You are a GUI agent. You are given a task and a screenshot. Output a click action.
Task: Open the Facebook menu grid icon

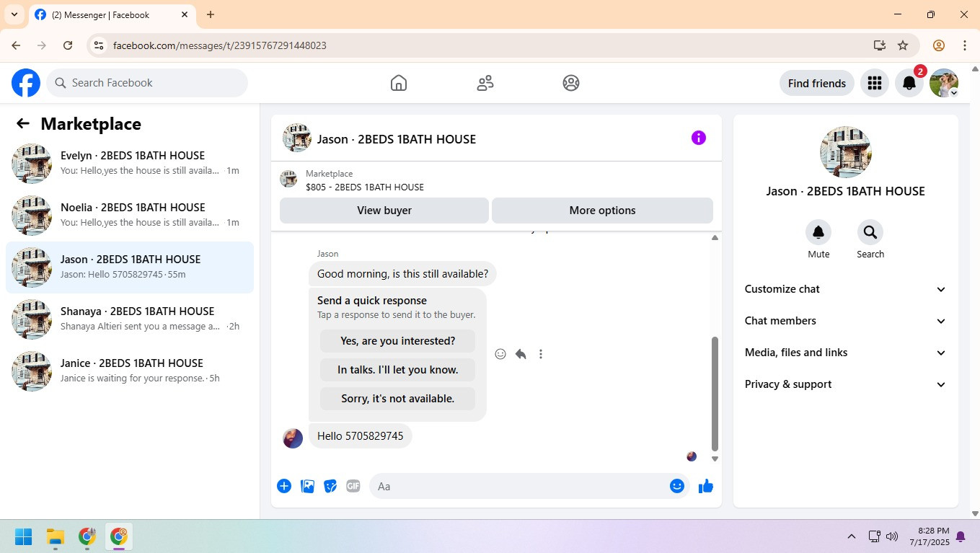click(x=875, y=83)
